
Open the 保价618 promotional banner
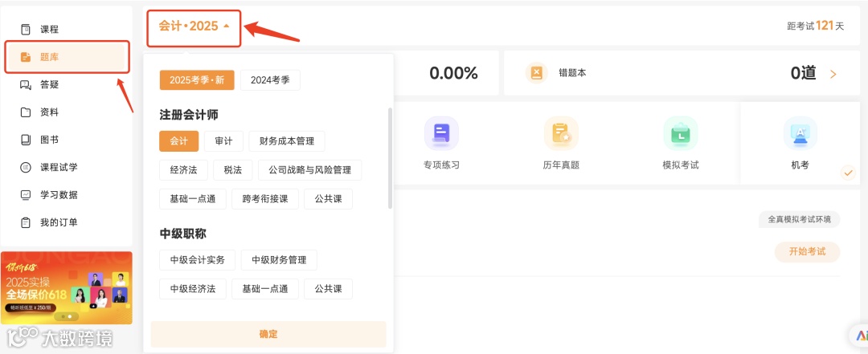[x=67, y=287]
